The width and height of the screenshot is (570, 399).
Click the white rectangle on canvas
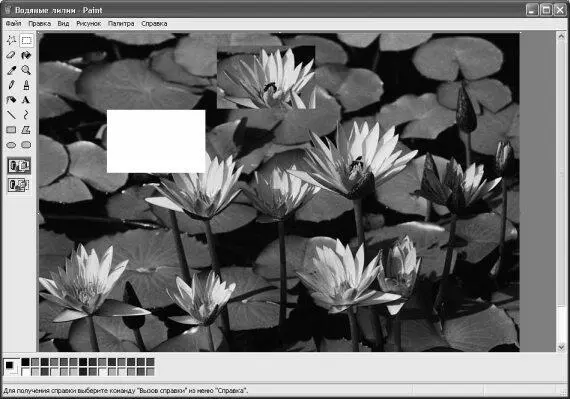click(156, 141)
